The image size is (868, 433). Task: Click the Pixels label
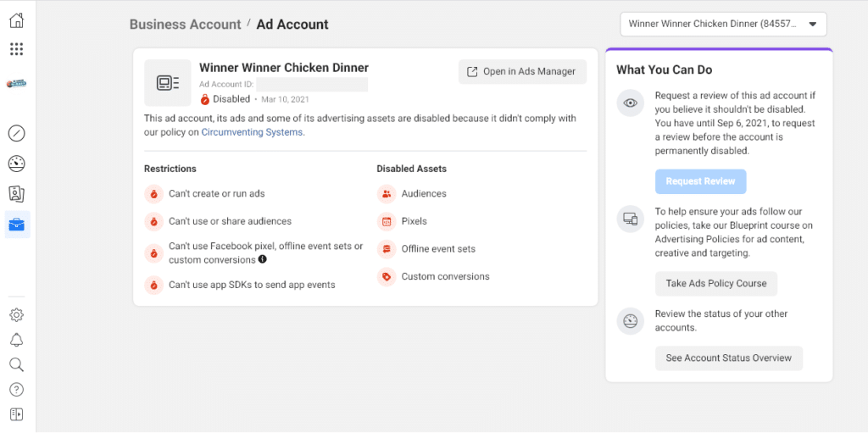point(414,221)
